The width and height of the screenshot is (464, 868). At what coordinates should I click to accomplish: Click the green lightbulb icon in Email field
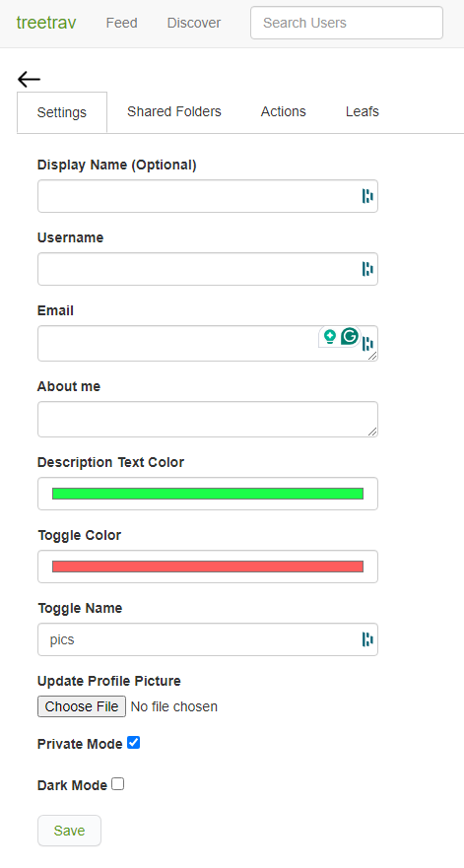[330, 337]
